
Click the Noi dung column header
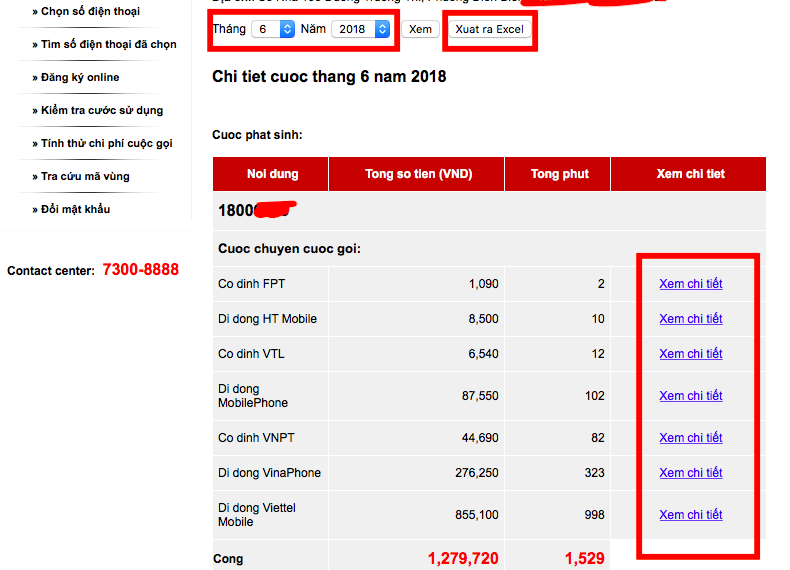tap(271, 174)
